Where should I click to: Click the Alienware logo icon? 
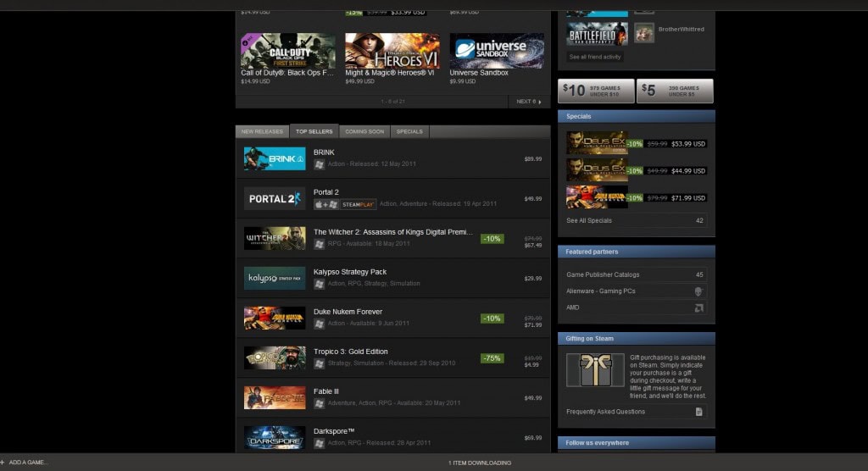(x=698, y=291)
